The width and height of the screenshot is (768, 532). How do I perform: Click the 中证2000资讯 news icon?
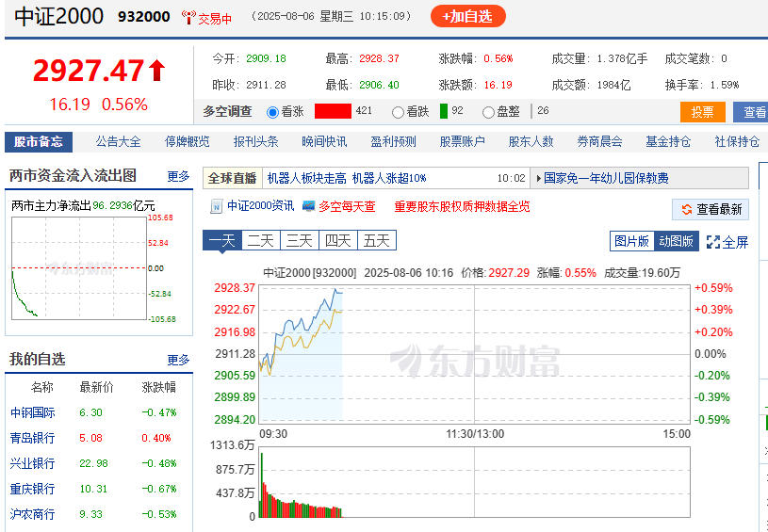pyautogui.click(x=217, y=206)
